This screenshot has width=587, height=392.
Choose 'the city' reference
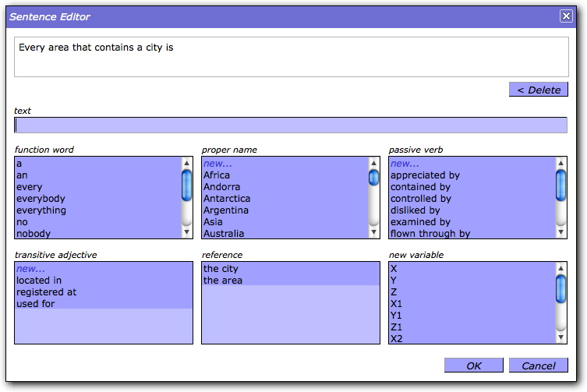[x=221, y=269]
